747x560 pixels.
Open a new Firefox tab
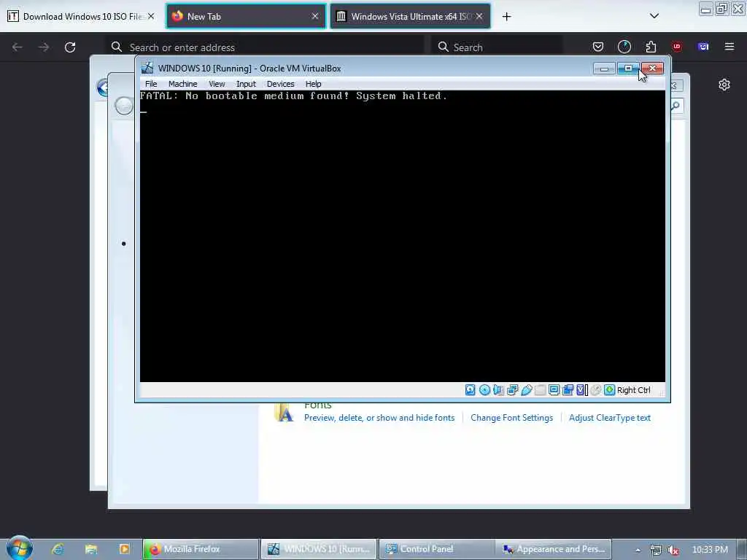point(506,17)
